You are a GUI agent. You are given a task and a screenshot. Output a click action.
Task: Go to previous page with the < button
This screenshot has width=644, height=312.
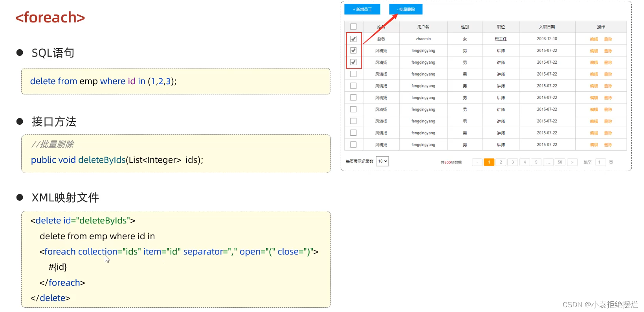[477, 162]
